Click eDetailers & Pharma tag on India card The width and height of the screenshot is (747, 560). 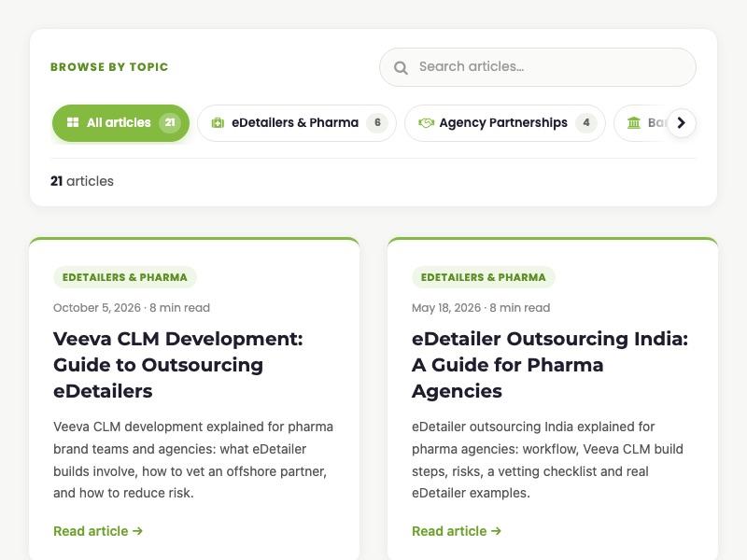click(483, 277)
